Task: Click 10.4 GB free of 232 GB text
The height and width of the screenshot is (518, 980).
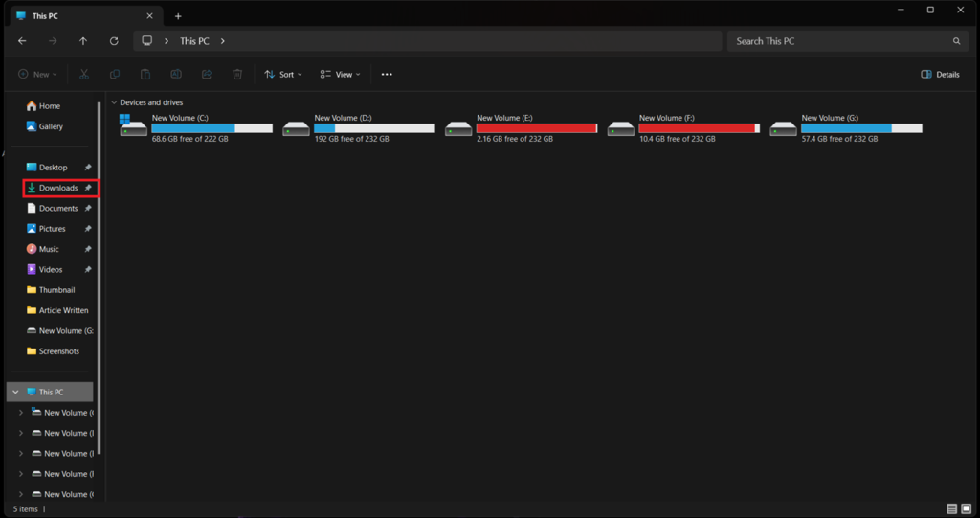Action: (x=678, y=139)
